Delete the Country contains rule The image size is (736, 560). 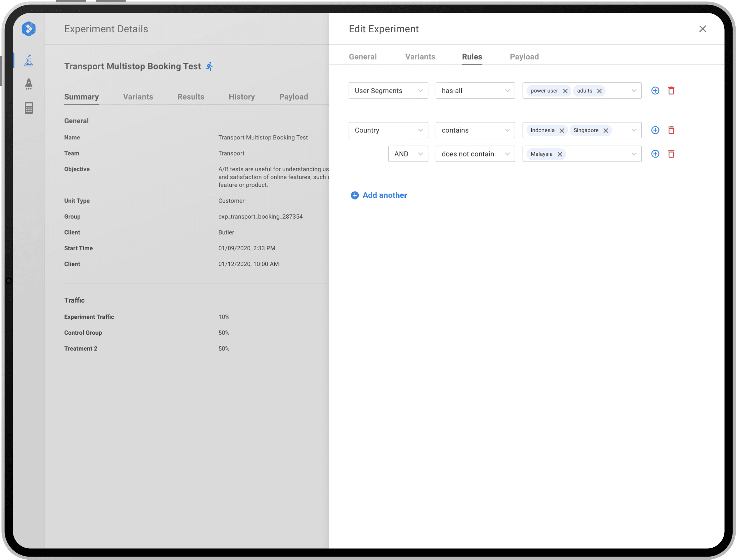tap(671, 130)
